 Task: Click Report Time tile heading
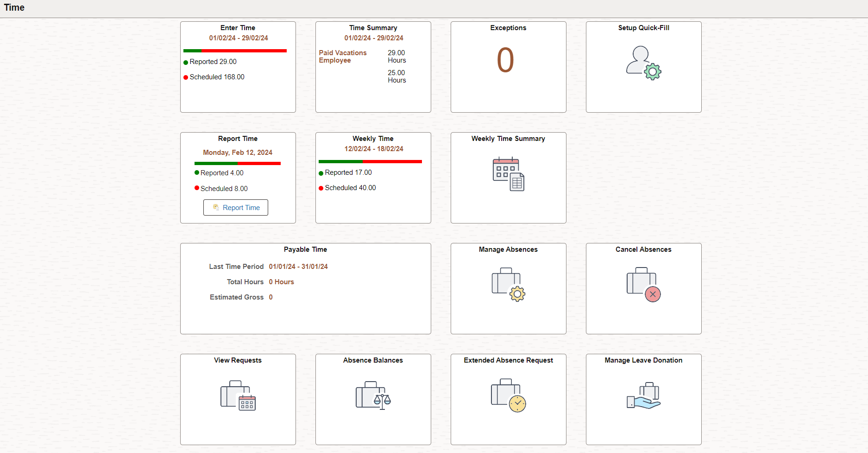coord(238,139)
